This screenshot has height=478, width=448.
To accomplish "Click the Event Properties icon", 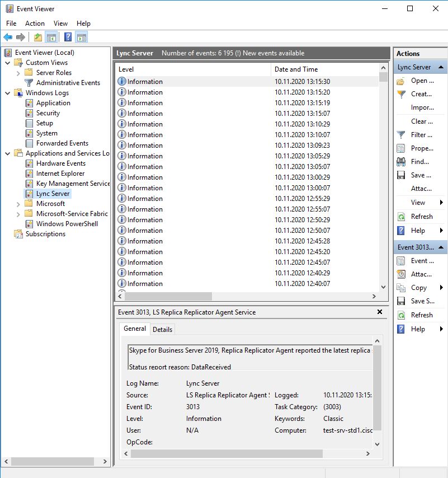I will (401, 261).
